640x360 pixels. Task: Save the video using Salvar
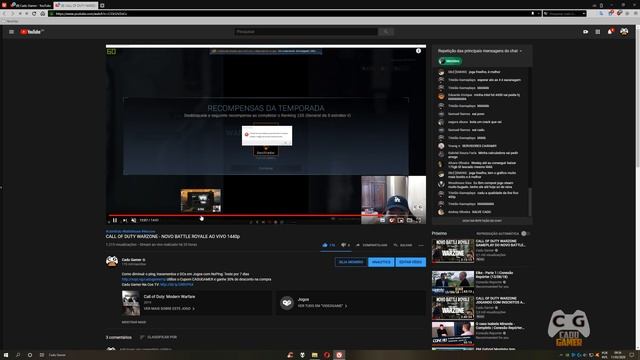click(x=403, y=245)
